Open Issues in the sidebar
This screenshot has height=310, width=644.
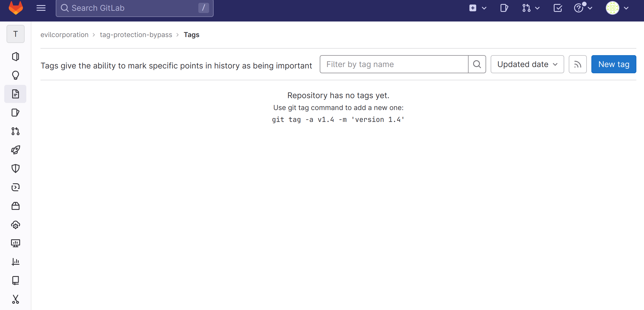point(16,113)
